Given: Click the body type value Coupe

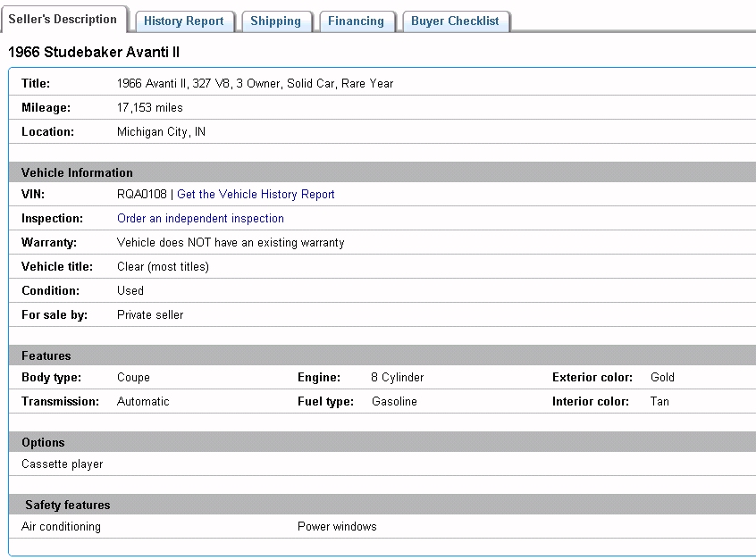Looking at the screenshot, I should (133, 377).
